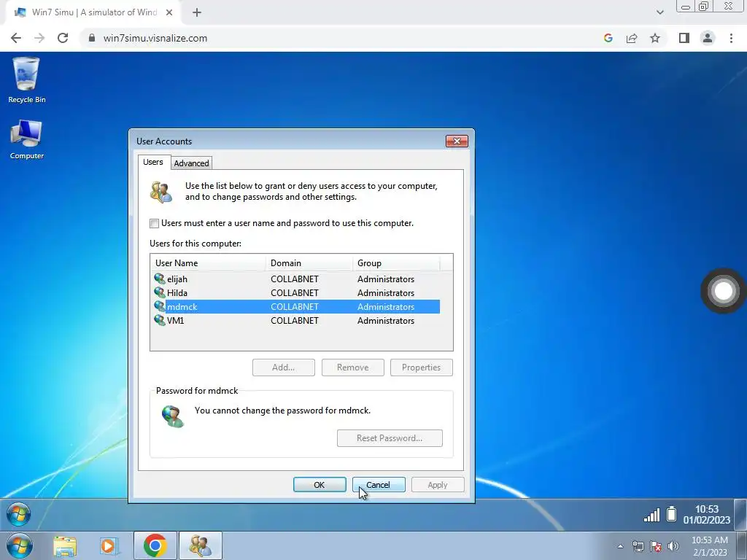Select the VM1 user name
The width and height of the screenshot is (747, 560).
(x=175, y=321)
